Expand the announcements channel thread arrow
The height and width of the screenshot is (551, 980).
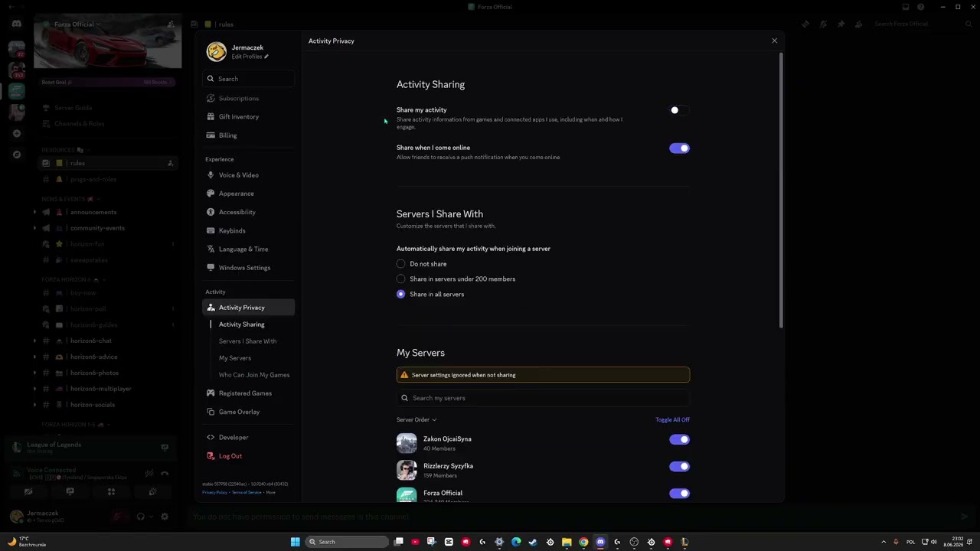tap(34, 212)
